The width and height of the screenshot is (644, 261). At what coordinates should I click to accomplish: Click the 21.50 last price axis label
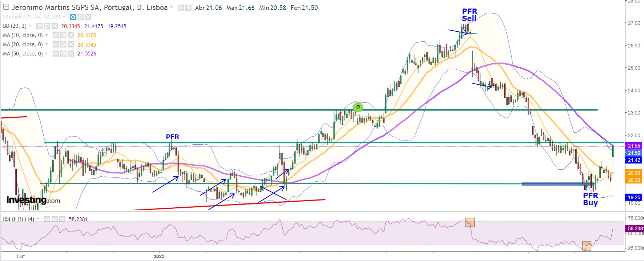(x=634, y=153)
